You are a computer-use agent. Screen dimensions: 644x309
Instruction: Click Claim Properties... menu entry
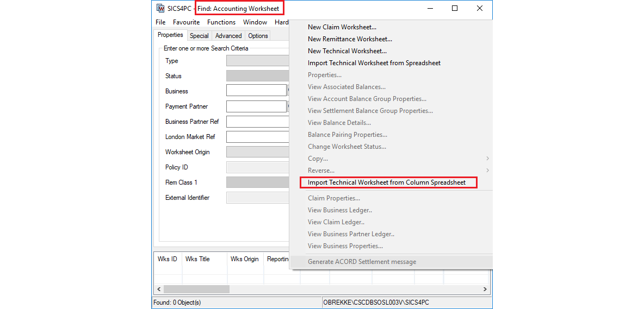click(x=334, y=198)
